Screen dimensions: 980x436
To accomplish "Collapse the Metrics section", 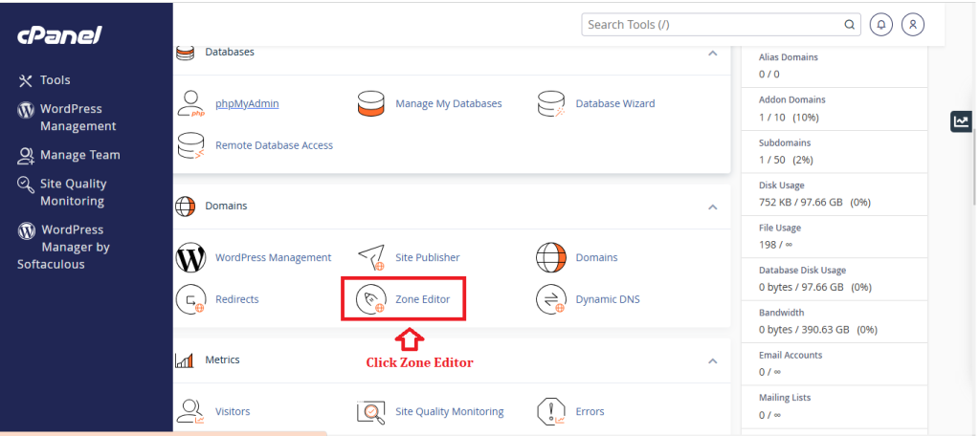I will [x=712, y=361].
